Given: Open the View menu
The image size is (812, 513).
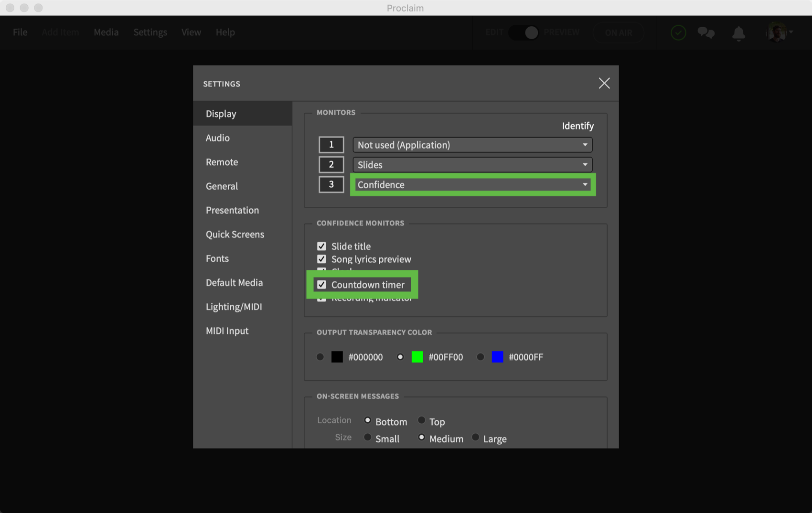Looking at the screenshot, I should point(191,32).
